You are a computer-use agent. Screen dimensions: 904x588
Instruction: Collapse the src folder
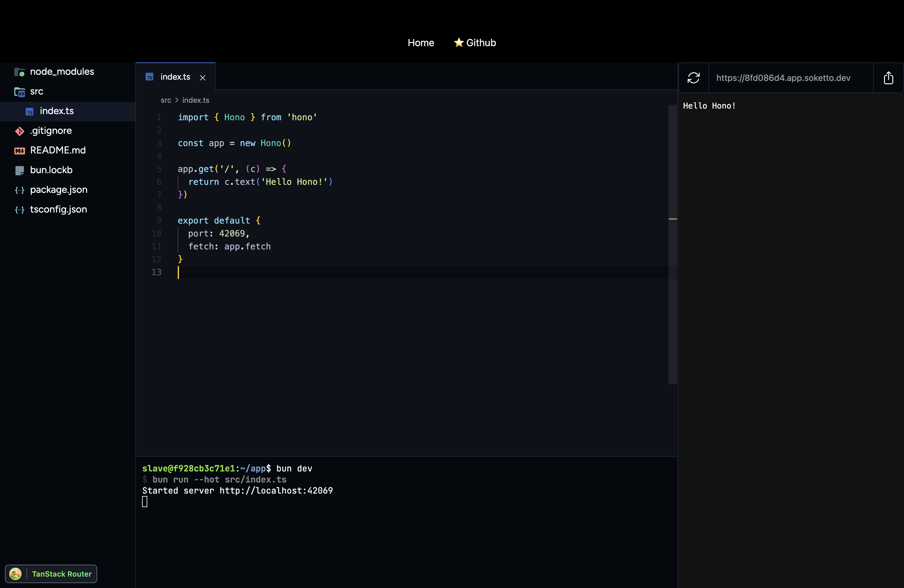click(x=68, y=92)
